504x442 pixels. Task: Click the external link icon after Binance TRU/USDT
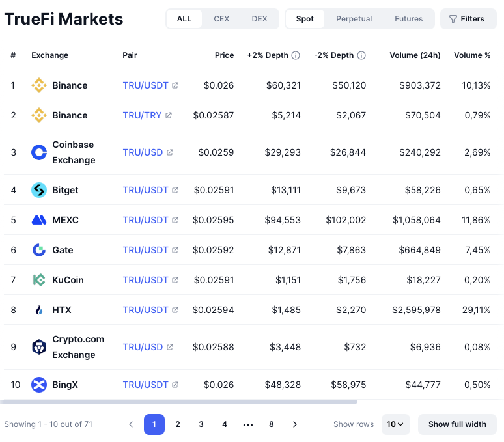click(175, 85)
